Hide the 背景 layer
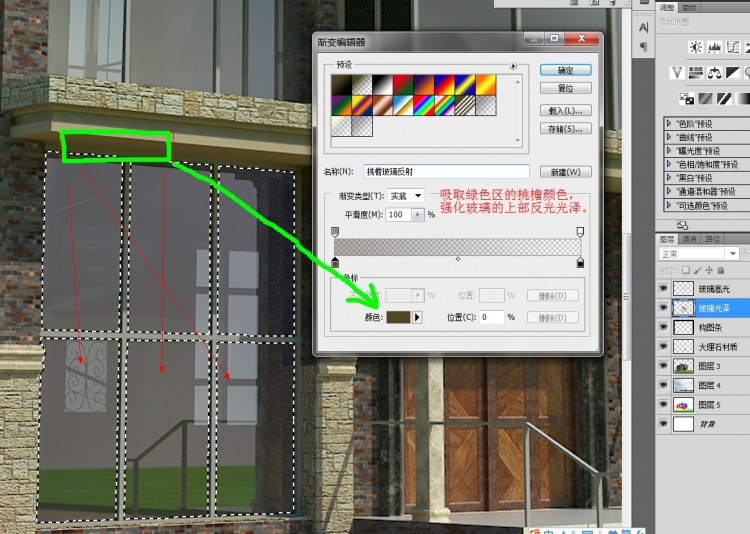 [x=663, y=424]
